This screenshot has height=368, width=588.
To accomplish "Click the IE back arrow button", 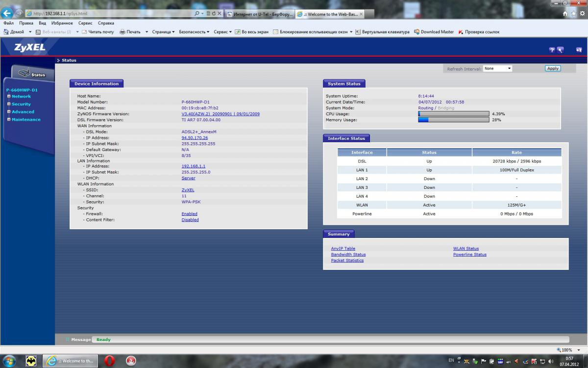I will pos(8,13).
